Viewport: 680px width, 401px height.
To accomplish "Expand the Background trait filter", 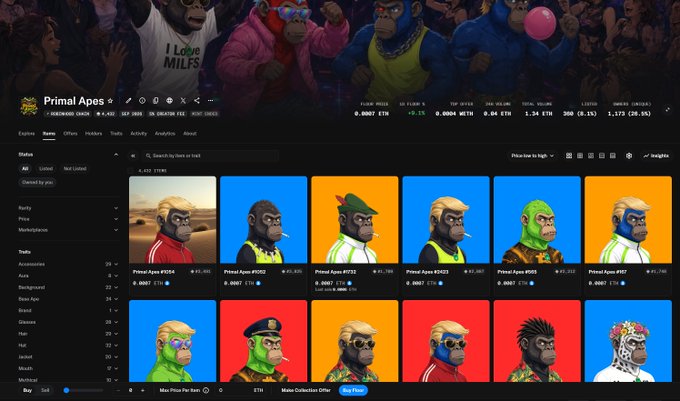I will click(68, 287).
